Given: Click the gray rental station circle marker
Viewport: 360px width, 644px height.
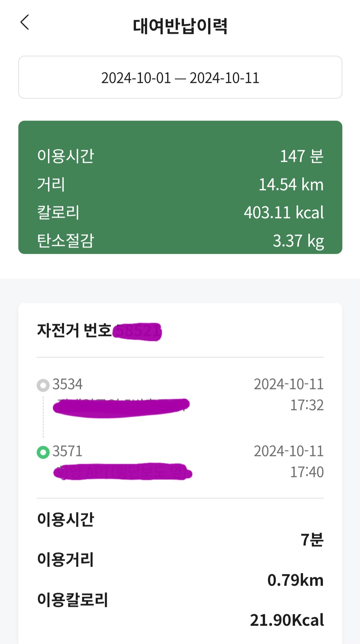Looking at the screenshot, I should pyautogui.click(x=43, y=385).
